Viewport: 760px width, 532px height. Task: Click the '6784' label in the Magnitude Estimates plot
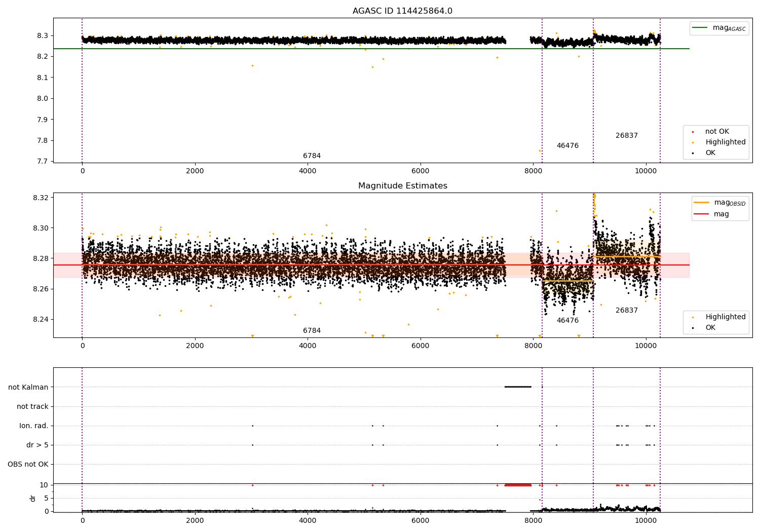click(x=312, y=331)
